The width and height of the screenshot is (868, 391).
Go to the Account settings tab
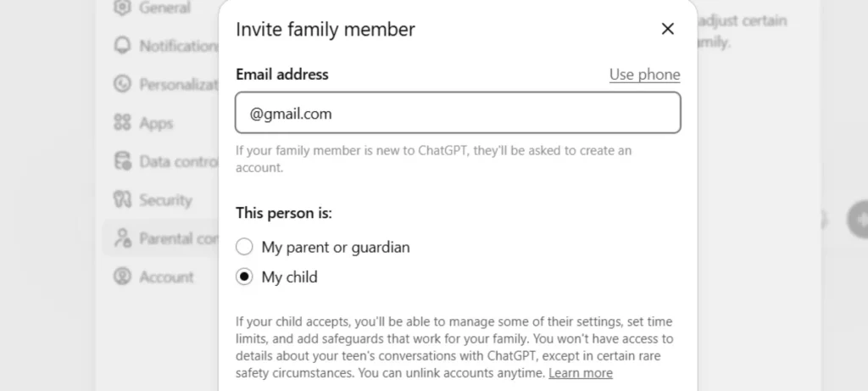[166, 276]
